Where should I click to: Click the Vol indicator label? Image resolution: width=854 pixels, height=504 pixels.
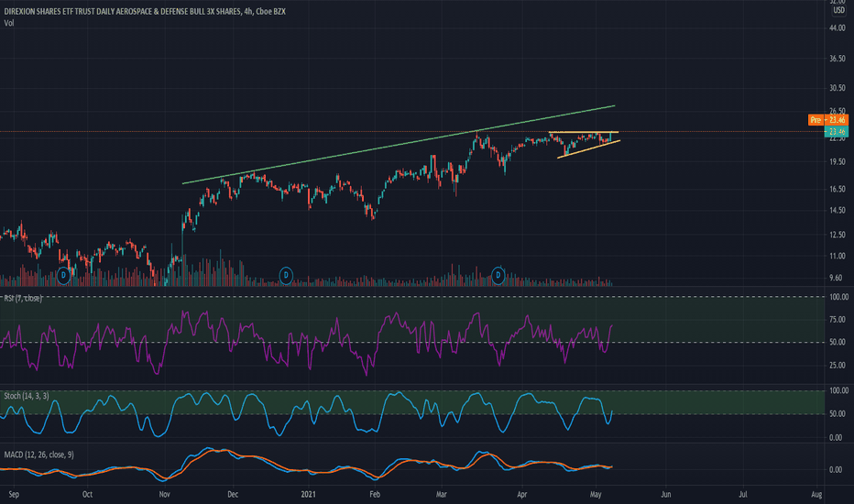tap(9, 23)
